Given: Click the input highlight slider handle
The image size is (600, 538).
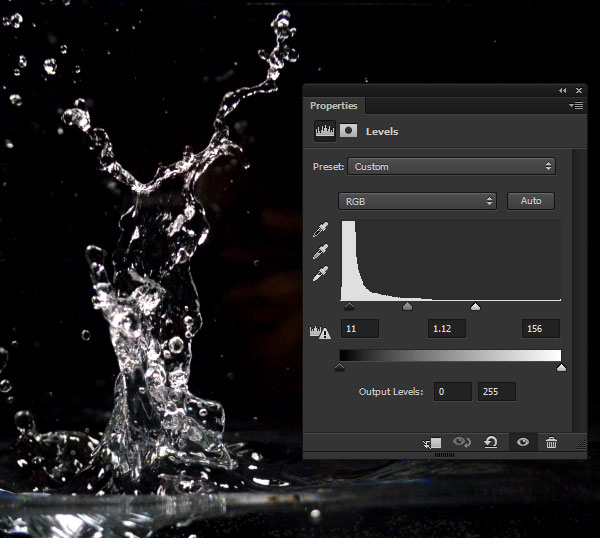Looking at the screenshot, I should [x=475, y=306].
